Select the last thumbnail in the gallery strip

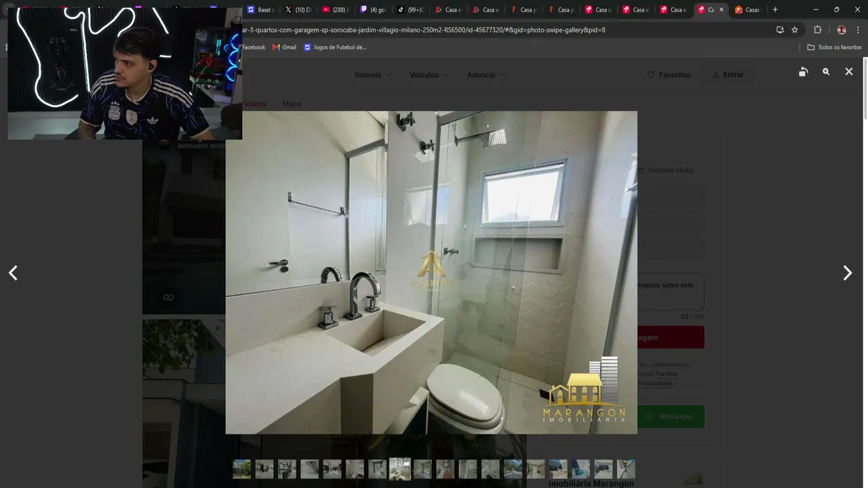point(626,469)
